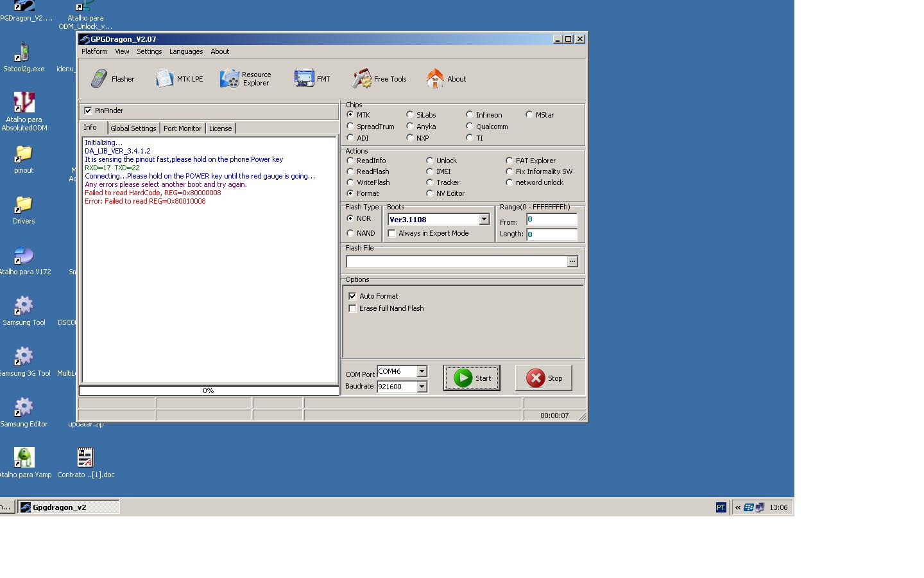Click the 0% progress bar

click(x=209, y=390)
